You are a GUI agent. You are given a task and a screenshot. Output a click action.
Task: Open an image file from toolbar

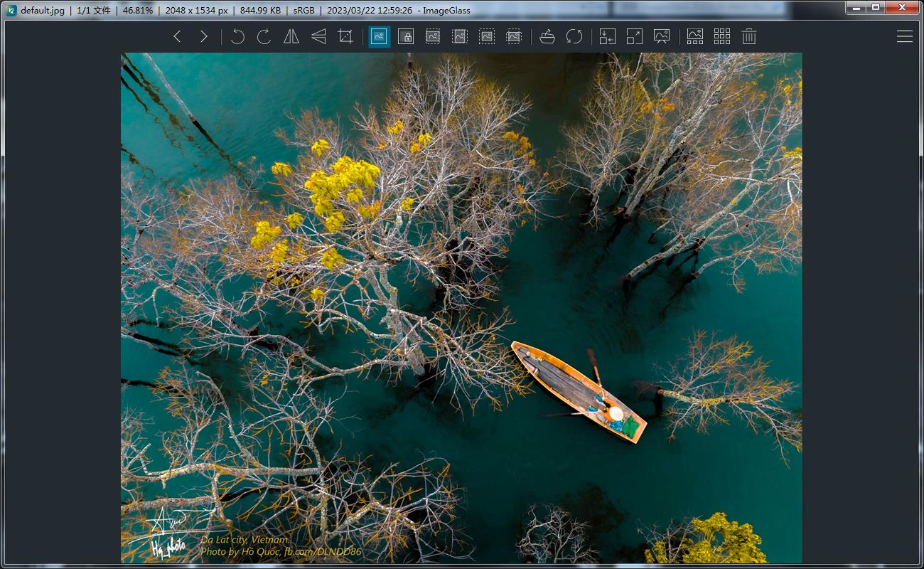point(547,36)
